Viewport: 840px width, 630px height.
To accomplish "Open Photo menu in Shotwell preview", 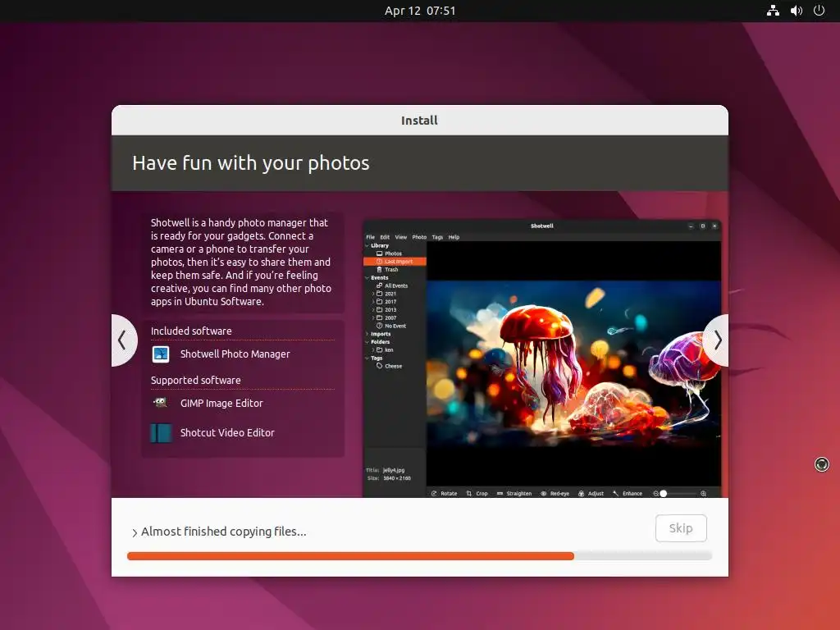I will pos(419,237).
